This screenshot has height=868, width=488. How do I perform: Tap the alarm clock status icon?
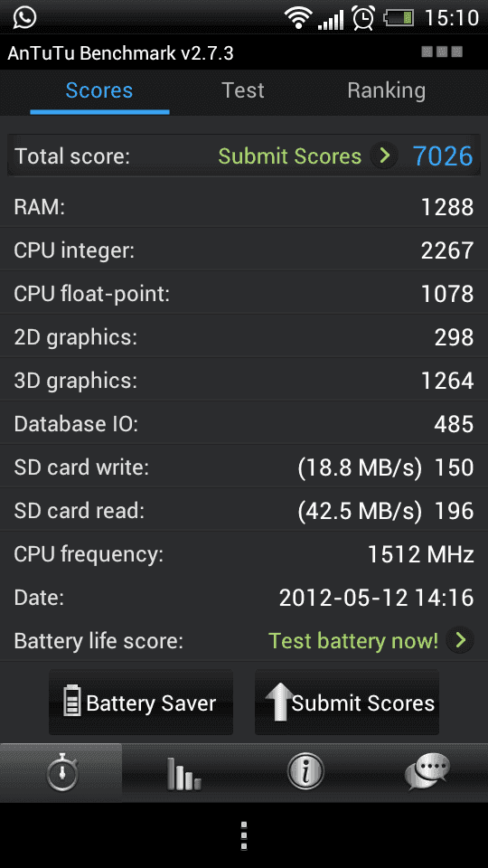coord(363,18)
